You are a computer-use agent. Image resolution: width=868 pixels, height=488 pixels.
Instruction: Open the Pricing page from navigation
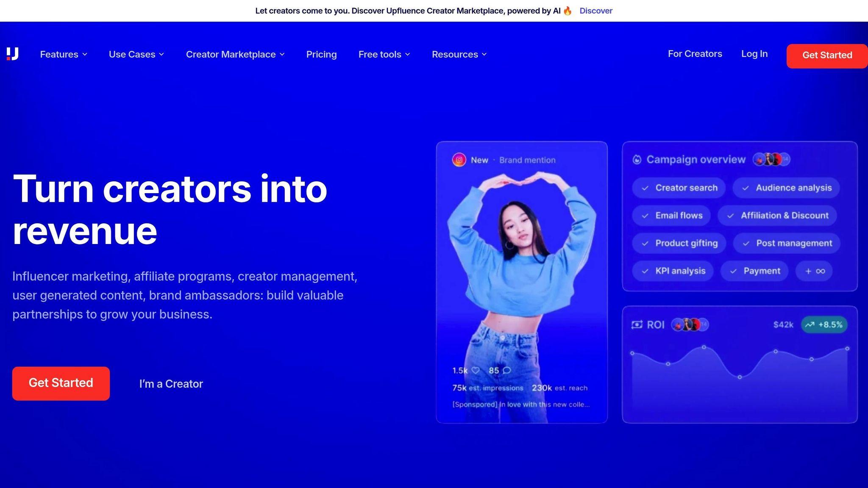(321, 54)
